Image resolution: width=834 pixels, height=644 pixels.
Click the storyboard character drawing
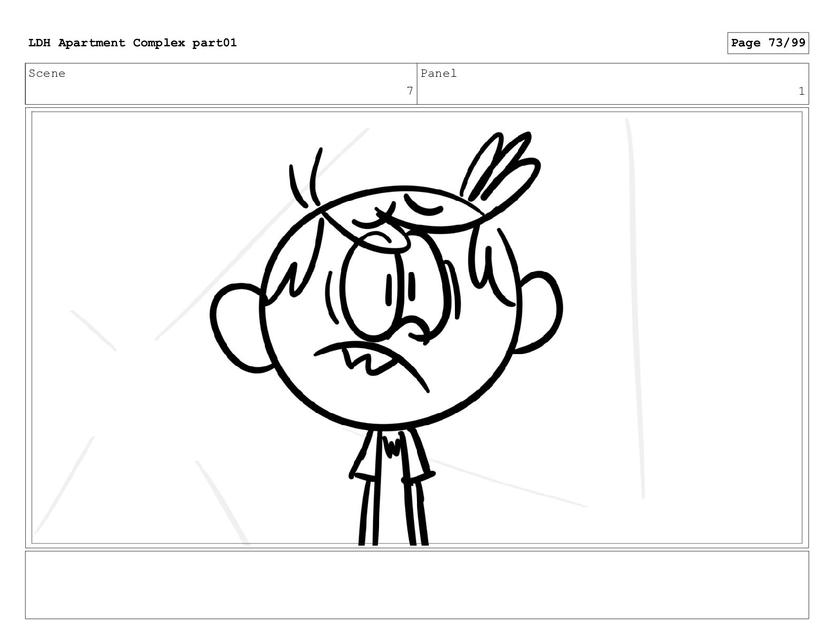coord(386,338)
